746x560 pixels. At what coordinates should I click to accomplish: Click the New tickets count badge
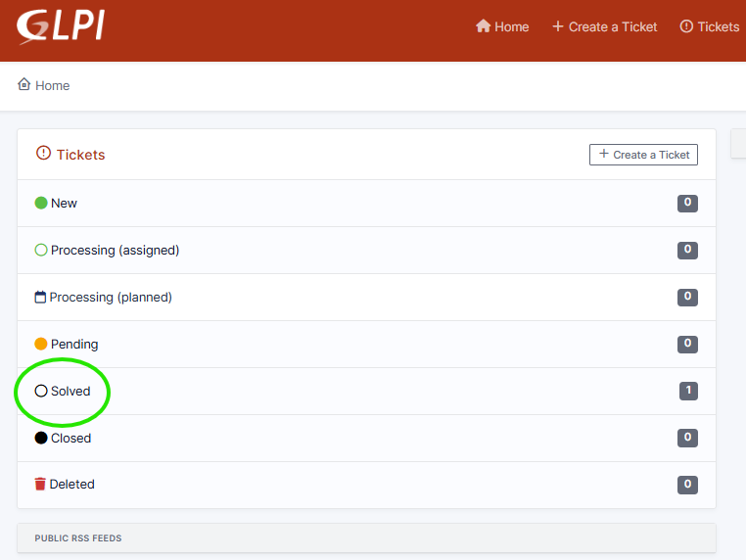687,204
